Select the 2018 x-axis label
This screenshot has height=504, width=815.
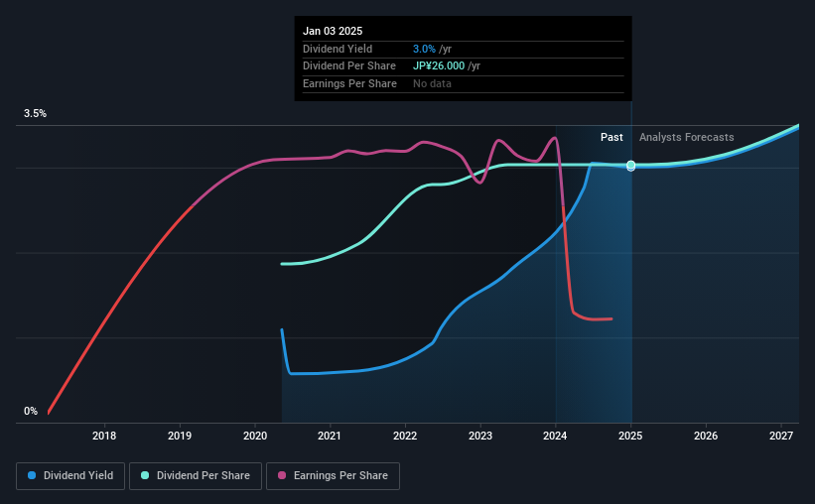point(104,436)
